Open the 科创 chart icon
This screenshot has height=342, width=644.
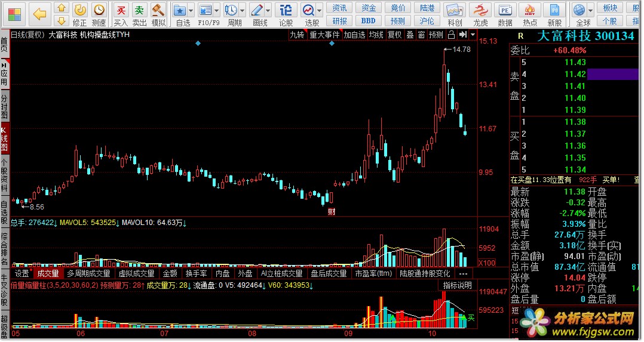(455, 10)
